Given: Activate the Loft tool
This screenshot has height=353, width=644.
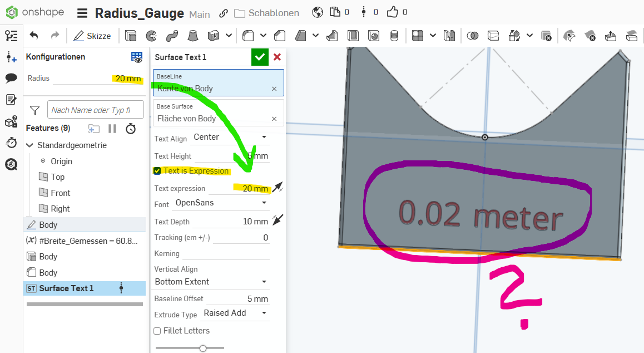Looking at the screenshot, I should coord(192,36).
